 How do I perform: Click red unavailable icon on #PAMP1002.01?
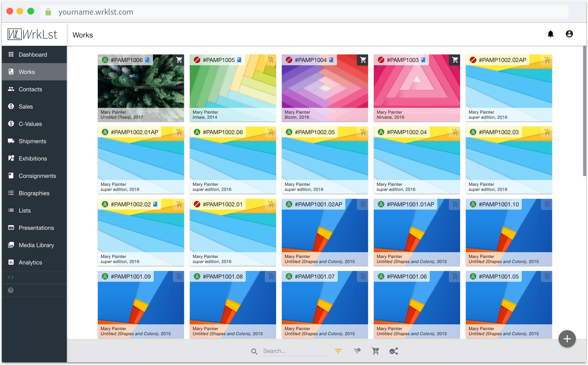pyautogui.click(x=197, y=204)
